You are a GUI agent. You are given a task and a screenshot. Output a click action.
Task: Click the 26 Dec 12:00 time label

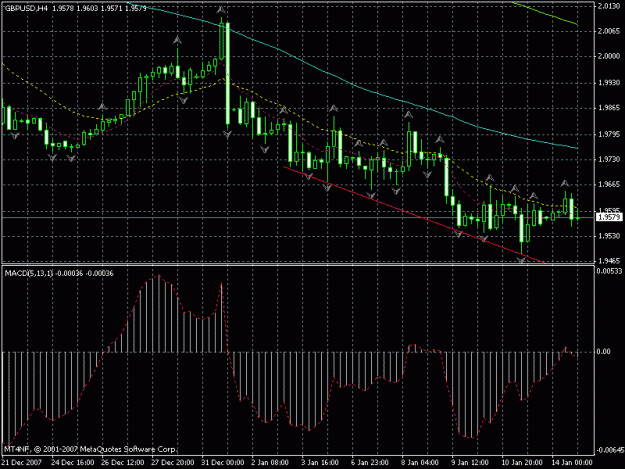[x=123, y=463]
